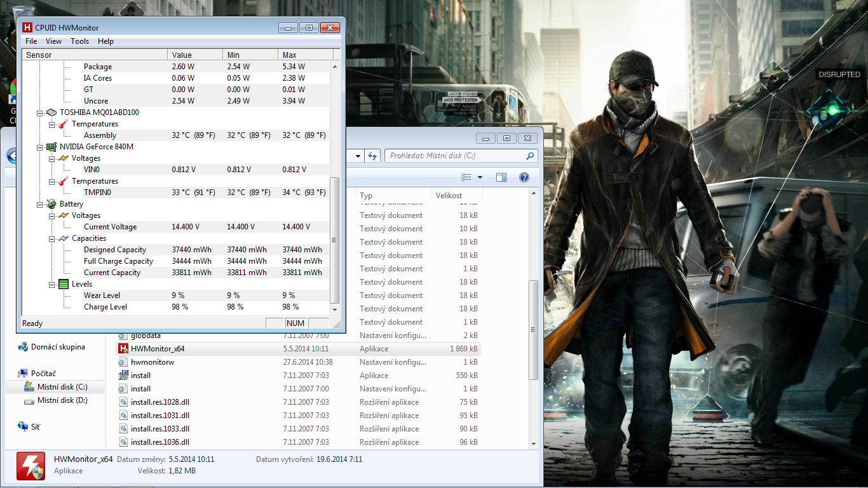Select the install application file
Viewport: 868px width, 488px height.
point(299,376)
